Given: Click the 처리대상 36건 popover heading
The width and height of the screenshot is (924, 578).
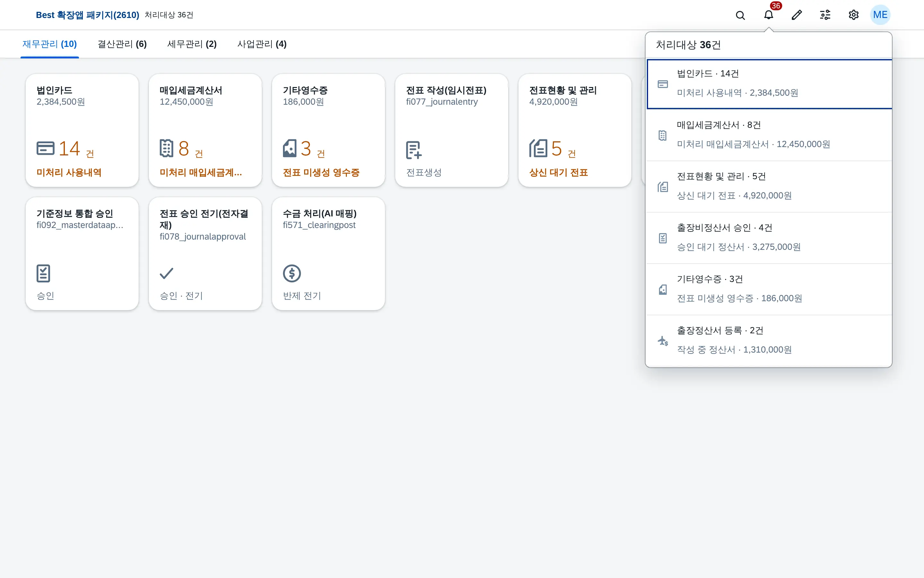Looking at the screenshot, I should point(688,45).
